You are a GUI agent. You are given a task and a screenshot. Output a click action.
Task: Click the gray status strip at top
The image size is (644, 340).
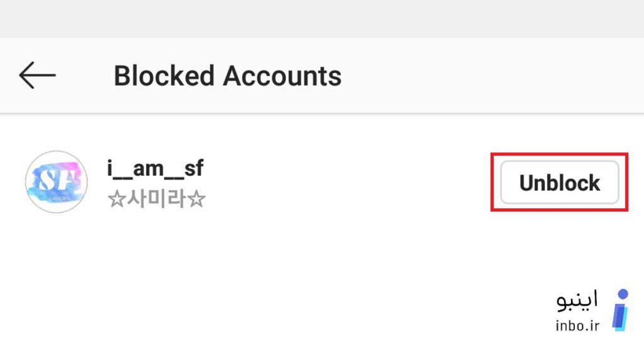(322, 18)
